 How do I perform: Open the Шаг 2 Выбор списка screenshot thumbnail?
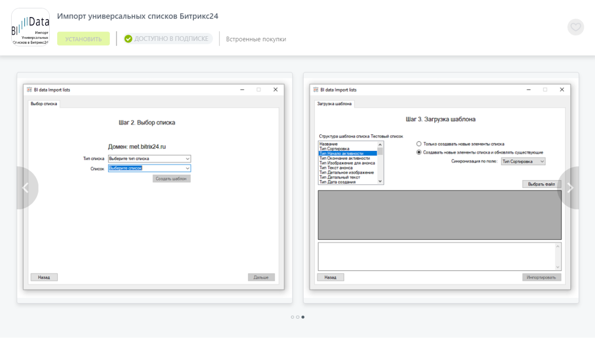coord(154,188)
